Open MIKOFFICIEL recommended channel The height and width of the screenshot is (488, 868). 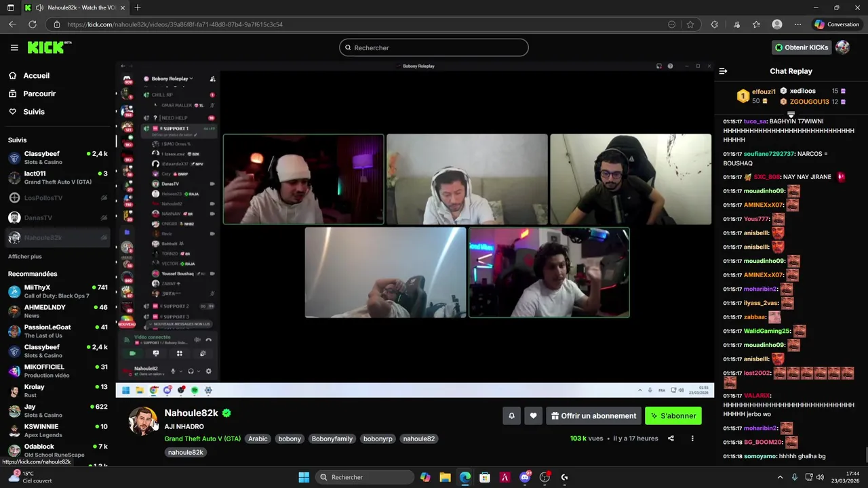pyautogui.click(x=58, y=371)
